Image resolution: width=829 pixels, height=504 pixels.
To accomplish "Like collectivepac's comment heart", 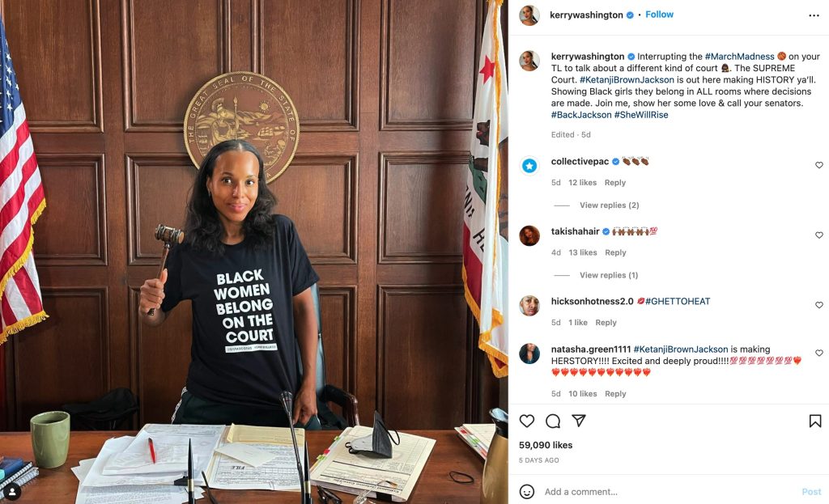I will (819, 165).
